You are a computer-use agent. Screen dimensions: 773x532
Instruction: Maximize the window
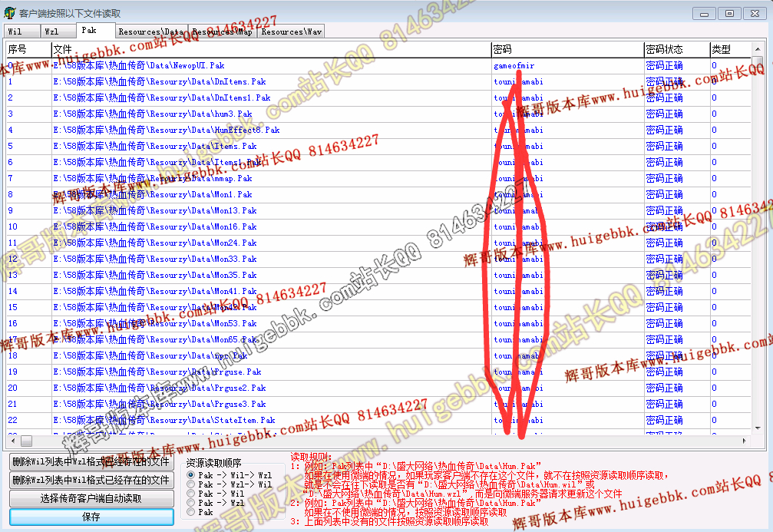[x=729, y=13]
